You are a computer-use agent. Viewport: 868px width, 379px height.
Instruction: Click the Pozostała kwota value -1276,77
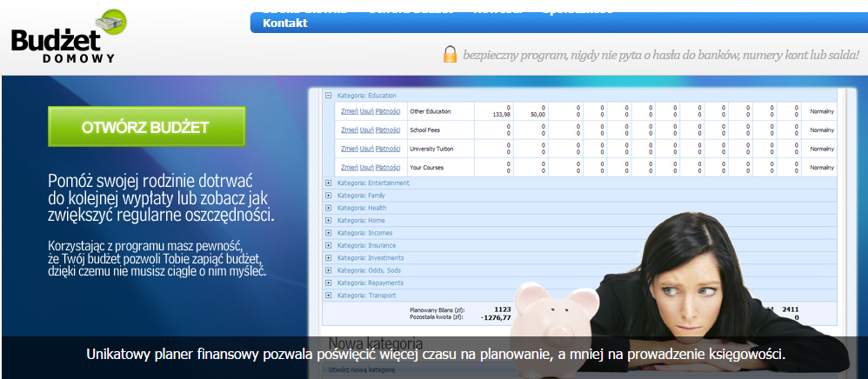496,317
